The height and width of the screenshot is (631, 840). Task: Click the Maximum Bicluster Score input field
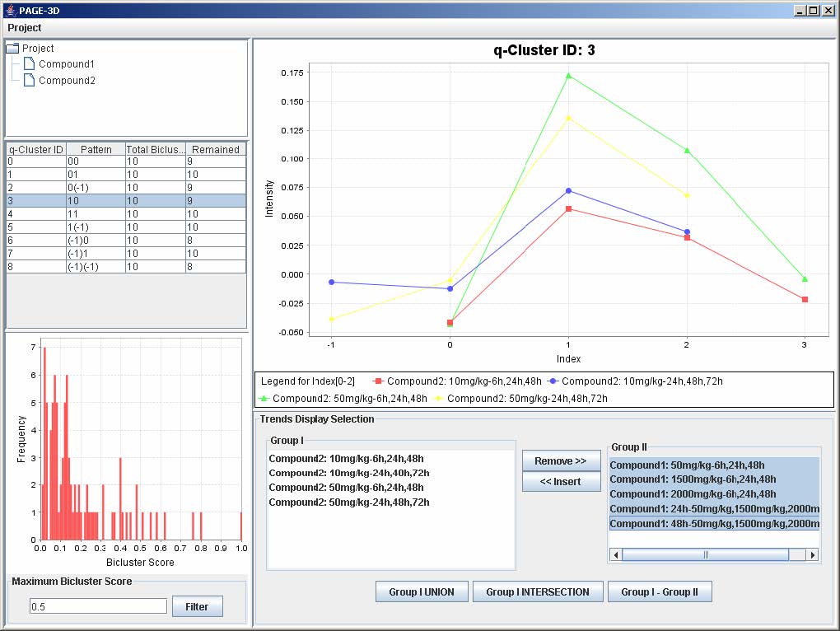[x=98, y=606]
